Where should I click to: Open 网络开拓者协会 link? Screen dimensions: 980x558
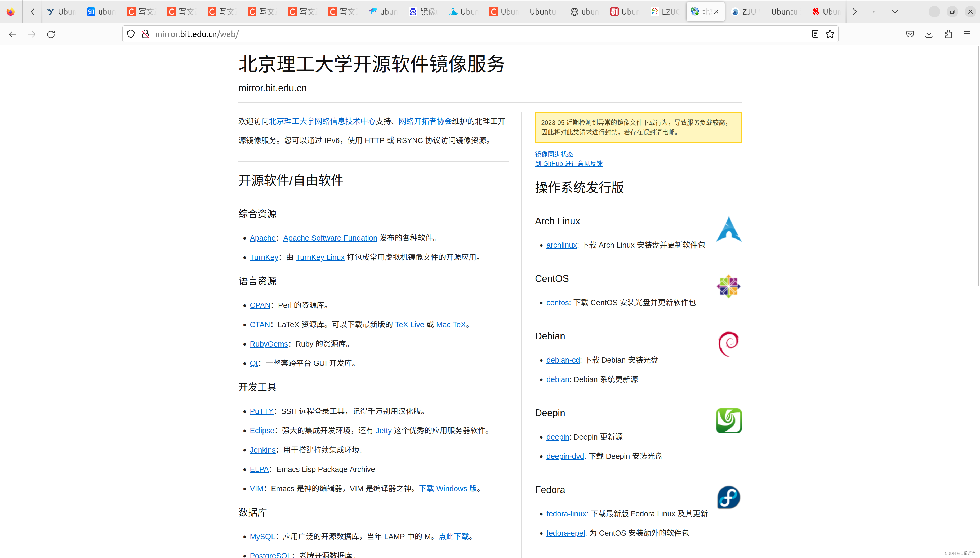[x=425, y=122]
